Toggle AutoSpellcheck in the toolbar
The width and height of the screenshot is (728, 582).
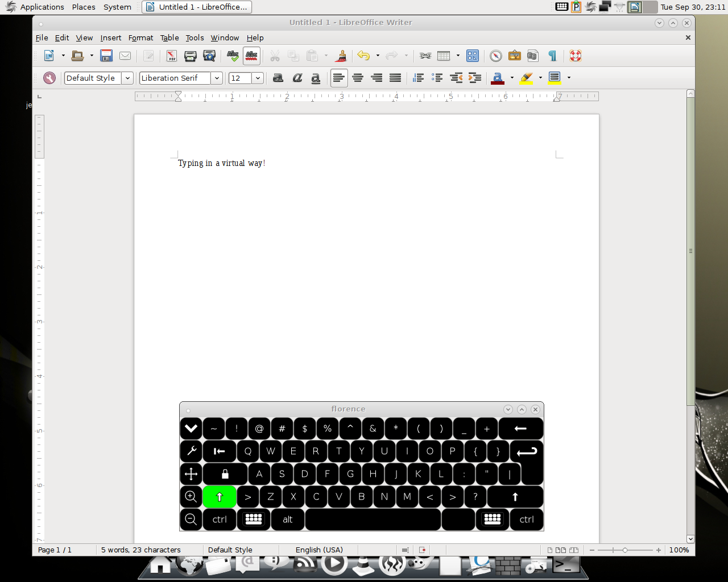[x=251, y=56]
